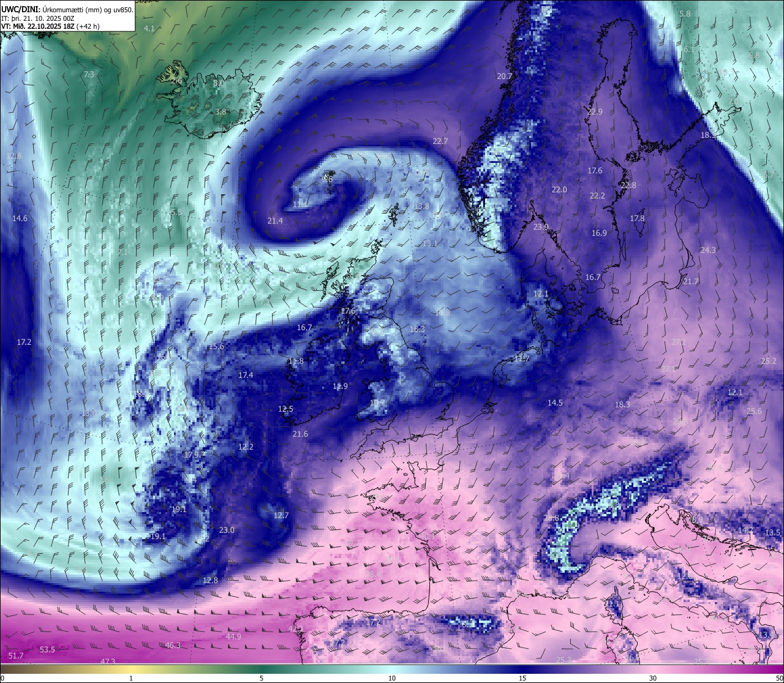Click the 22.9 value over northern Sweden
The height and width of the screenshot is (683, 784).
(x=595, y=112)
